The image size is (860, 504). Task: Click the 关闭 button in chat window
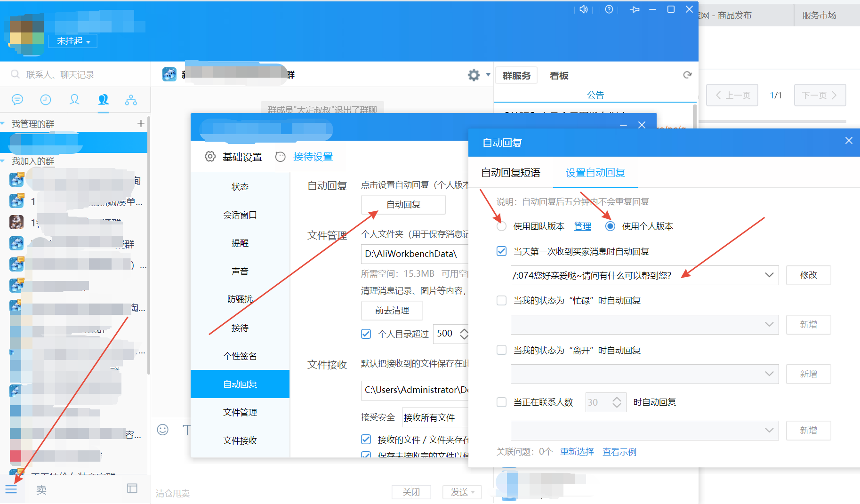(411, 492)
